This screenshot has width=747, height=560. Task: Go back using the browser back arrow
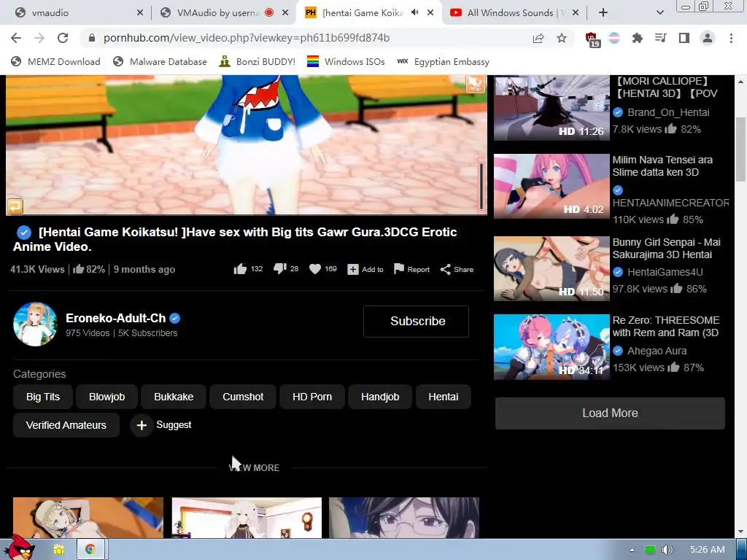pyautogui.click(x=16, y=38)
